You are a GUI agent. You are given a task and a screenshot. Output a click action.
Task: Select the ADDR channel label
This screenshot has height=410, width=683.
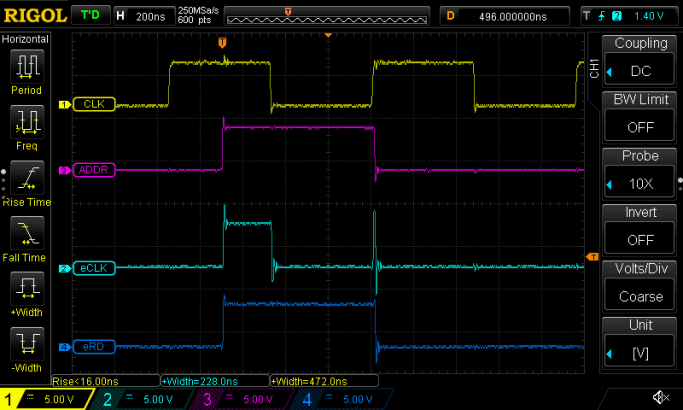tap(94, 169)
